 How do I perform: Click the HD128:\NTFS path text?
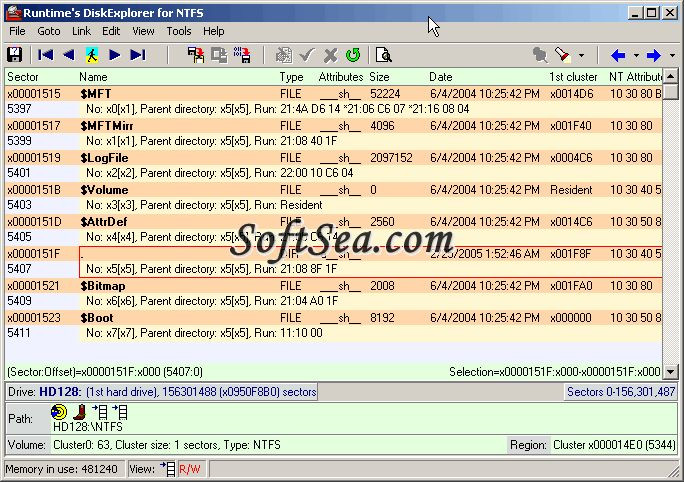coord(88,426)
